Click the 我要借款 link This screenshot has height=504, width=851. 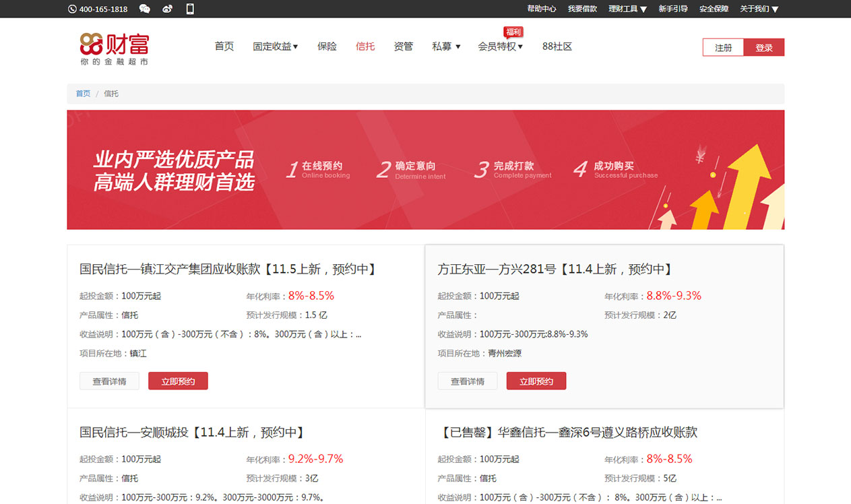[x=582, y=9]
